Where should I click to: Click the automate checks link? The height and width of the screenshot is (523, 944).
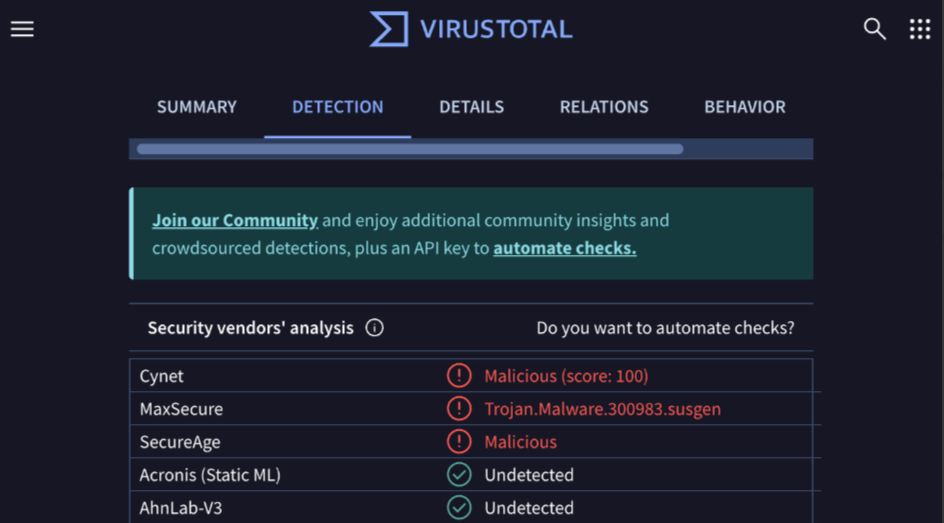565,248
